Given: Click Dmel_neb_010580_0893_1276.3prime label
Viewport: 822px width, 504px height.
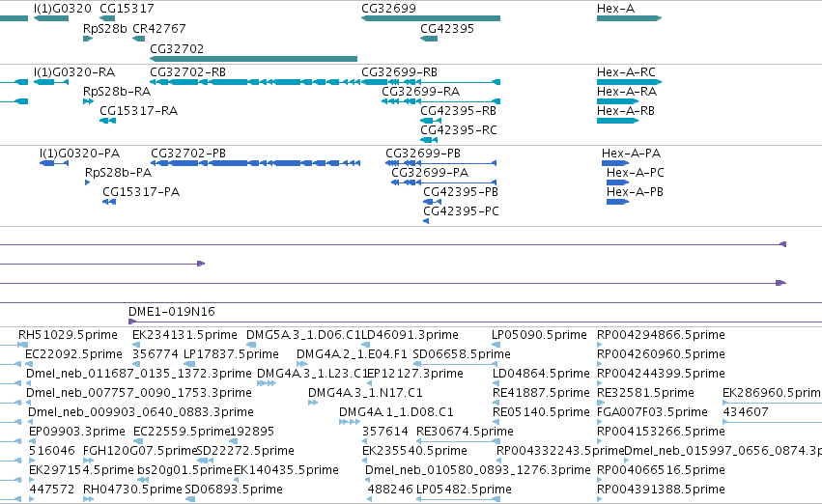Looking at the screenshot, I should 478,470.
